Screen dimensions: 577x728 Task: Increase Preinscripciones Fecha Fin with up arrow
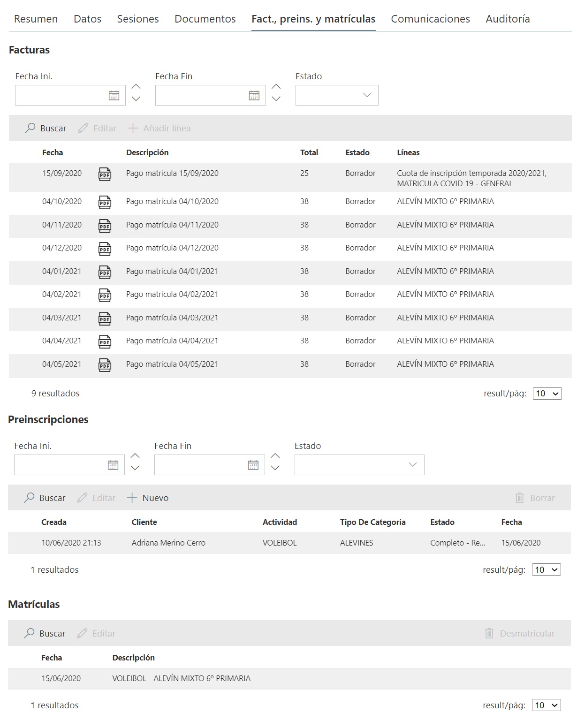(x=275, y=456)
